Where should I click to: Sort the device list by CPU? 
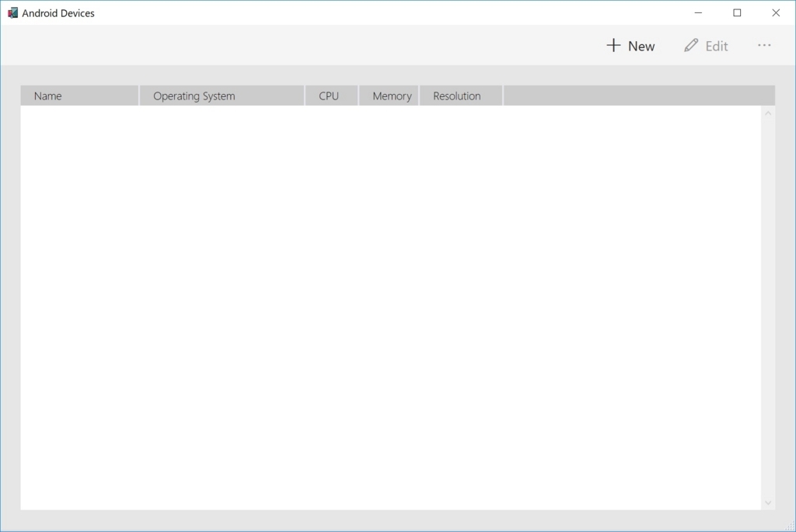pos(330,96)
